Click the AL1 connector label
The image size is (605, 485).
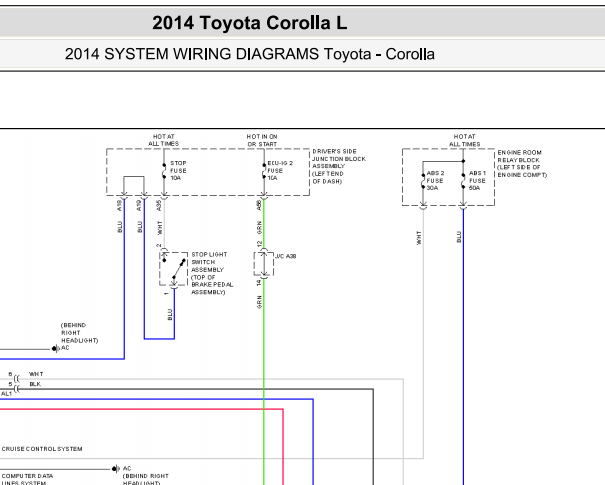[x=7, y=394]
